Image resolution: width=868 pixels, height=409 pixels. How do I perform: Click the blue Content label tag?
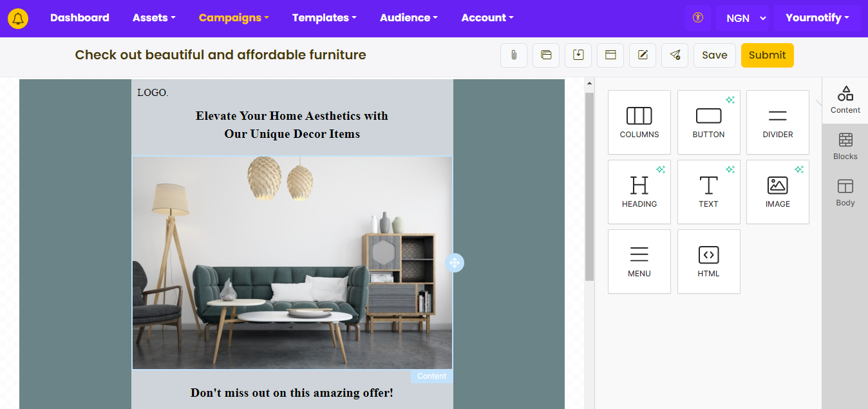pyautogui.click(x=431, y=376)
